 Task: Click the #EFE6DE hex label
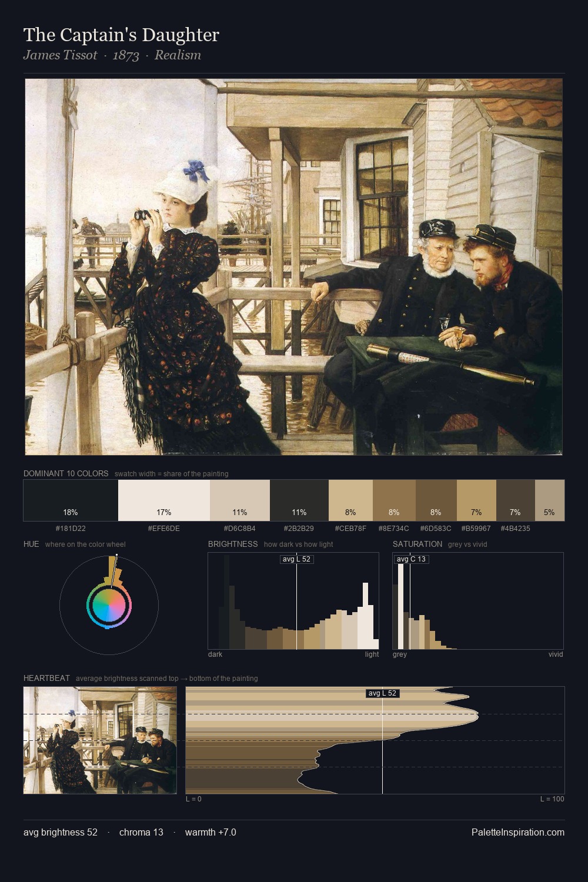pos(164,529)
